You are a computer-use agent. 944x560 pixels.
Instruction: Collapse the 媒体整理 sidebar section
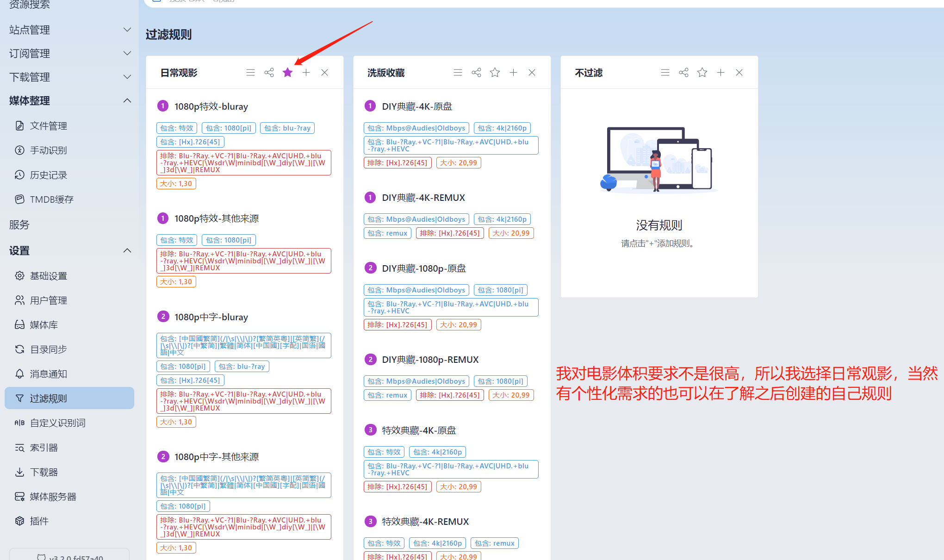tap(69, 101)
